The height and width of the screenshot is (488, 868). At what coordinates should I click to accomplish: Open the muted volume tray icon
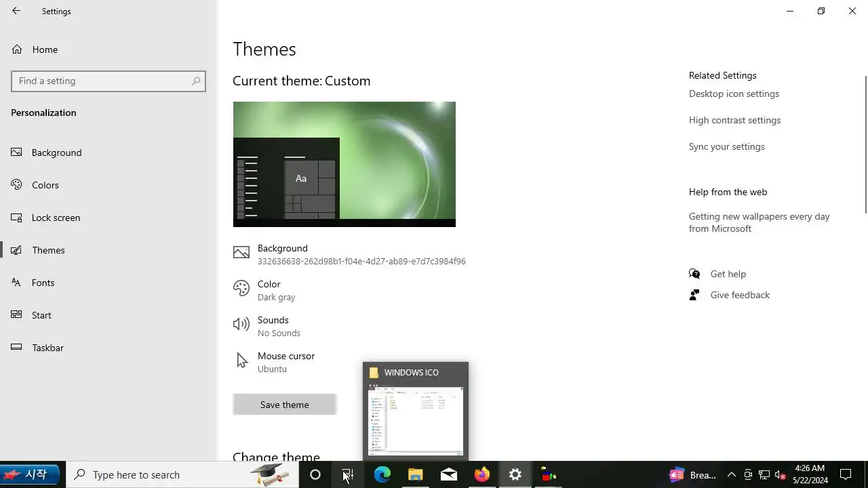(781, 475)
